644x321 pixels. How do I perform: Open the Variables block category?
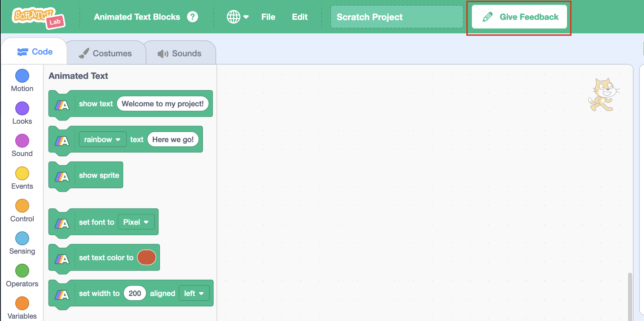click(22, 303)
